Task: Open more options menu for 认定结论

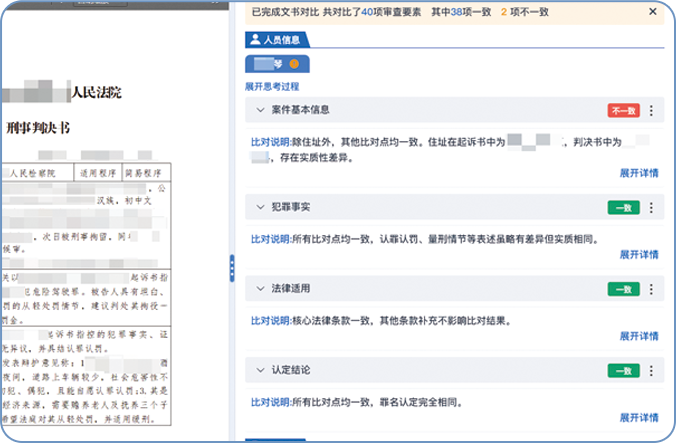Action: [651, 371]
